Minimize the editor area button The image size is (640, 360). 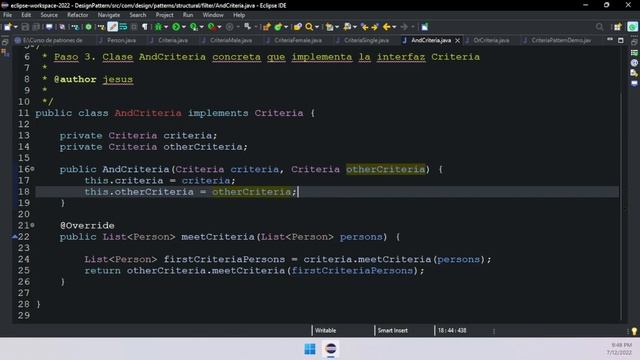(610, 40)
